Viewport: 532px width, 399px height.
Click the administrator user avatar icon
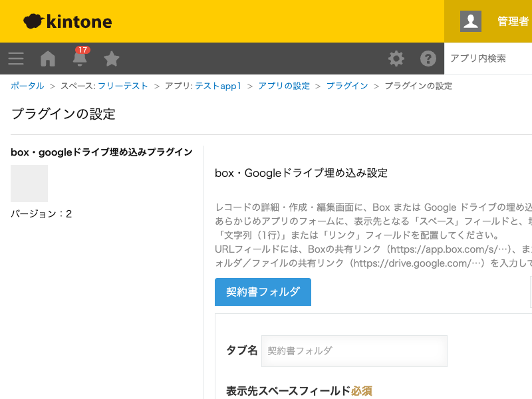471,21
